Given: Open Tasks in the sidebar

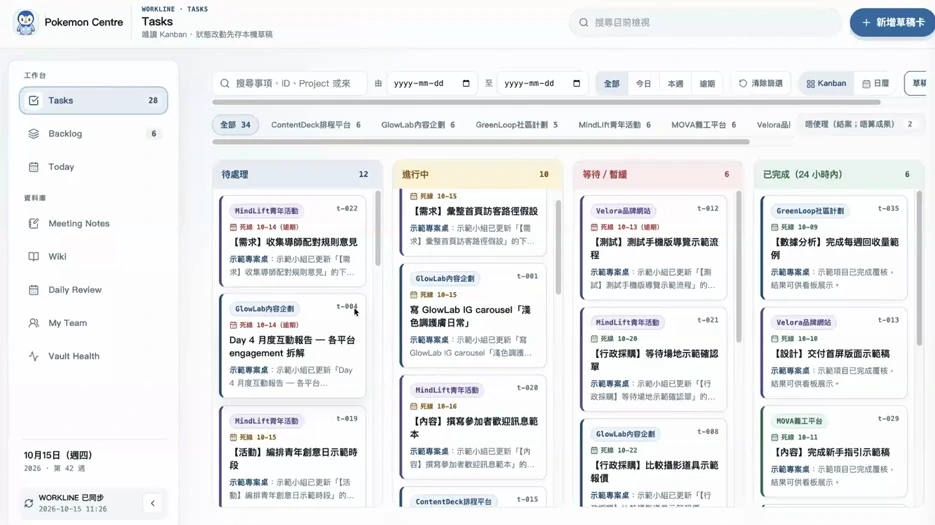Looking at the screenshot, I should click(94, 100).
